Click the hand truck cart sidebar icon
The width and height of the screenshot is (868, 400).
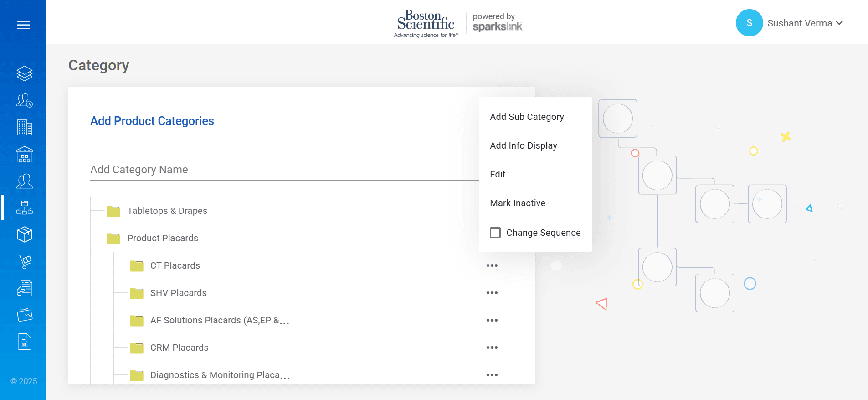coord(24,261)
